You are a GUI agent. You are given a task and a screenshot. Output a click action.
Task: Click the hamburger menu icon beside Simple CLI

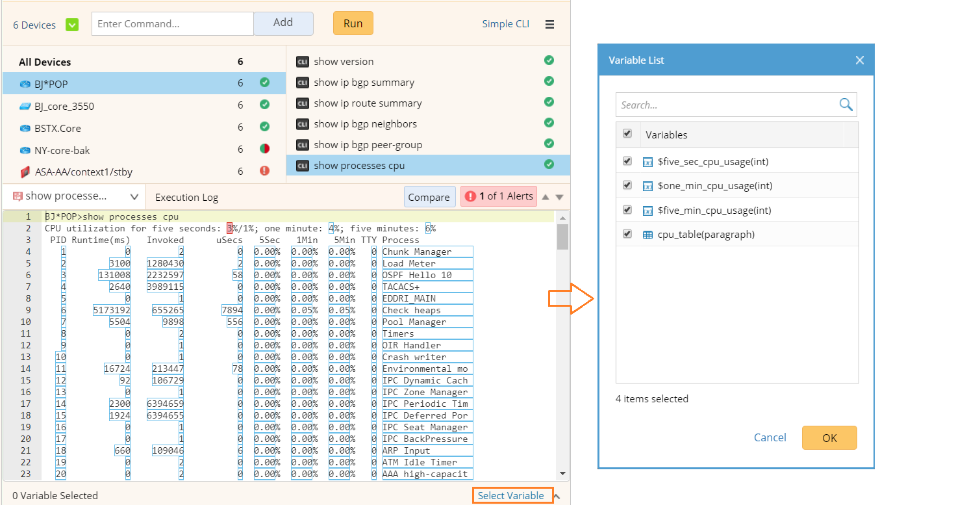[549, 24]
